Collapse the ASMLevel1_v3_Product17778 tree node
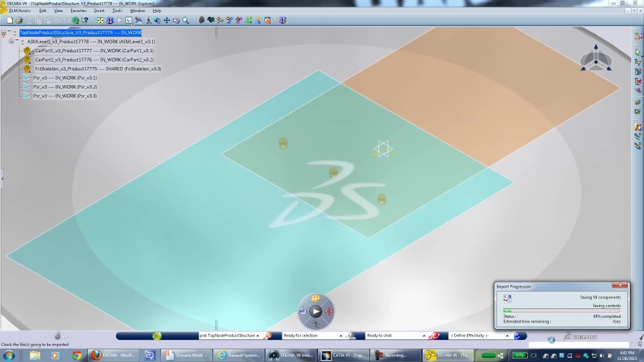This screenshot has width=644, height=362. pos(11,42)
